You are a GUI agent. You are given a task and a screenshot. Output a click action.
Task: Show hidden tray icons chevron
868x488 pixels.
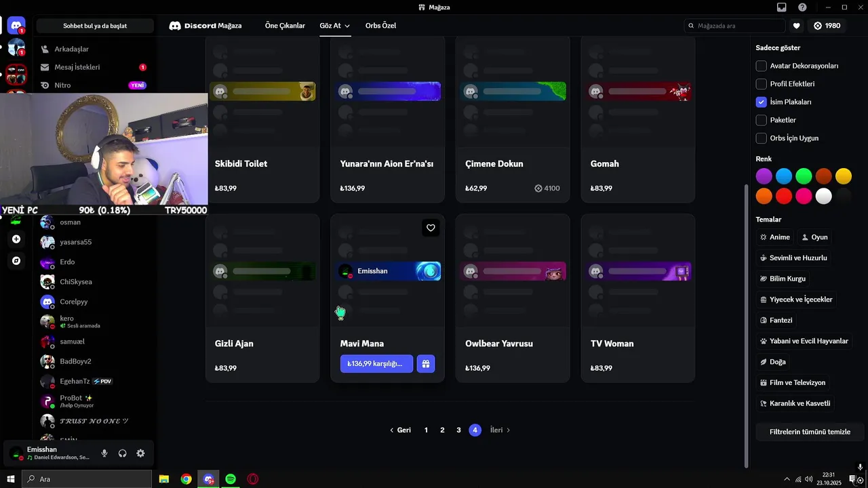787,479
